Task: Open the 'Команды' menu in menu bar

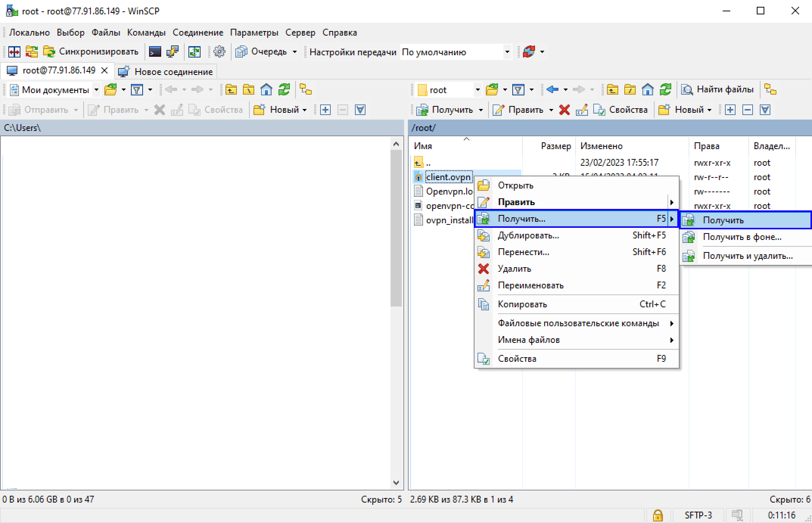Action: tap(146, 33)
